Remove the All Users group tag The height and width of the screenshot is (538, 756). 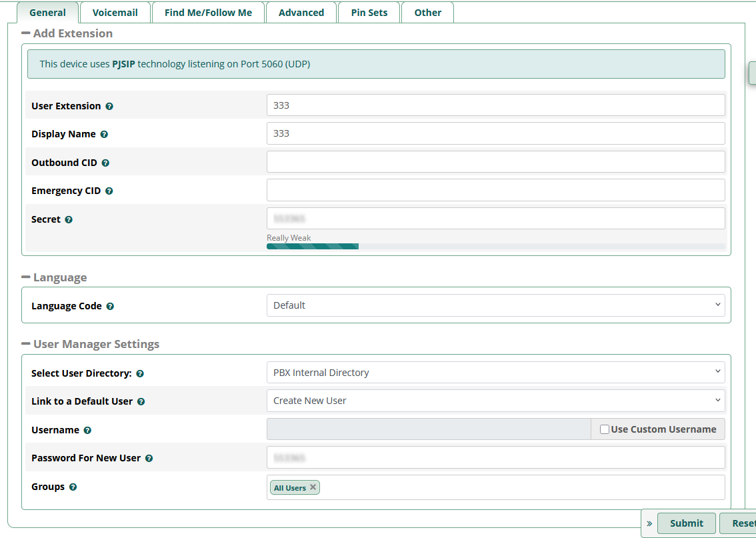coord(313,487)
